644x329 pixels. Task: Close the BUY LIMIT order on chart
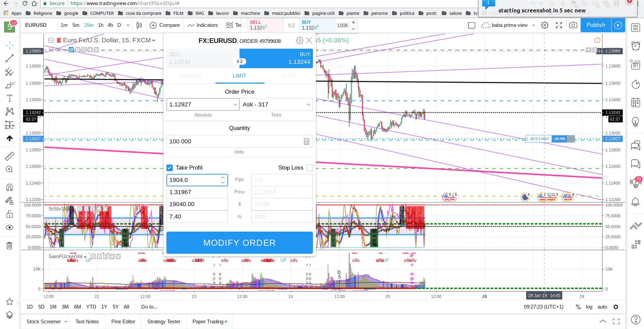pos(571,139)
